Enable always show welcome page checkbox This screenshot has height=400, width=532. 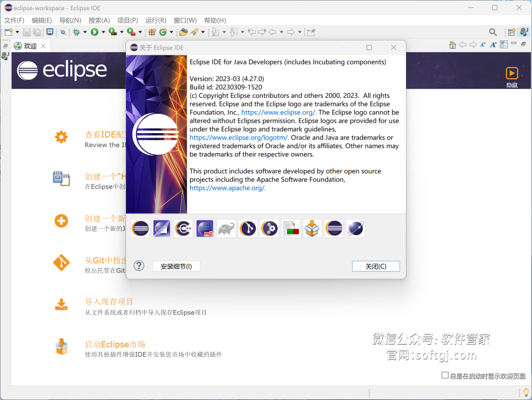click(445, 375)
